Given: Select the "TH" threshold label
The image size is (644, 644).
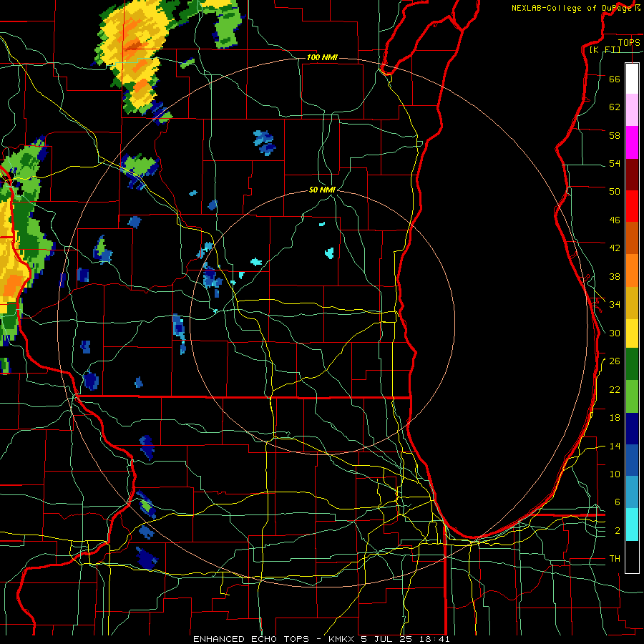Looking at the screenshot, I should tap(615, 559).
